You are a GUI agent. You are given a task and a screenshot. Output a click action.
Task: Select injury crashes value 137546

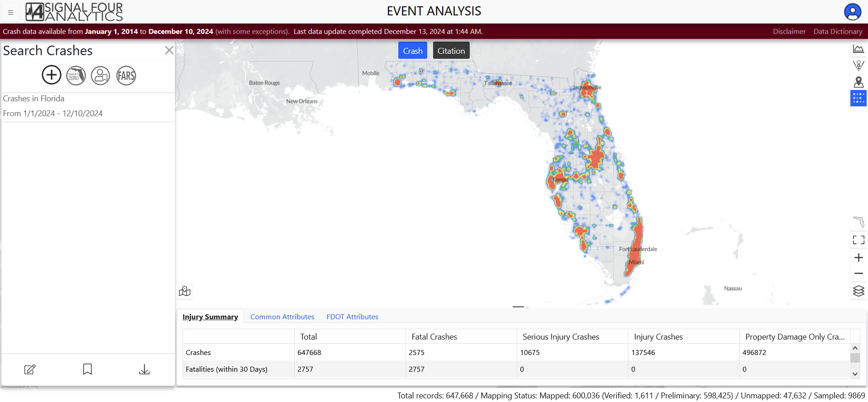[x=643, y=352]
